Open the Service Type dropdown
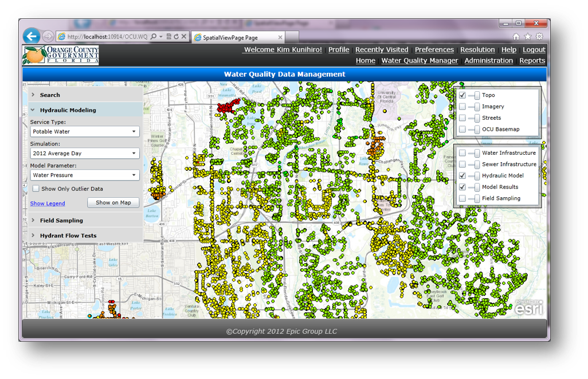 tap(85, 132)
